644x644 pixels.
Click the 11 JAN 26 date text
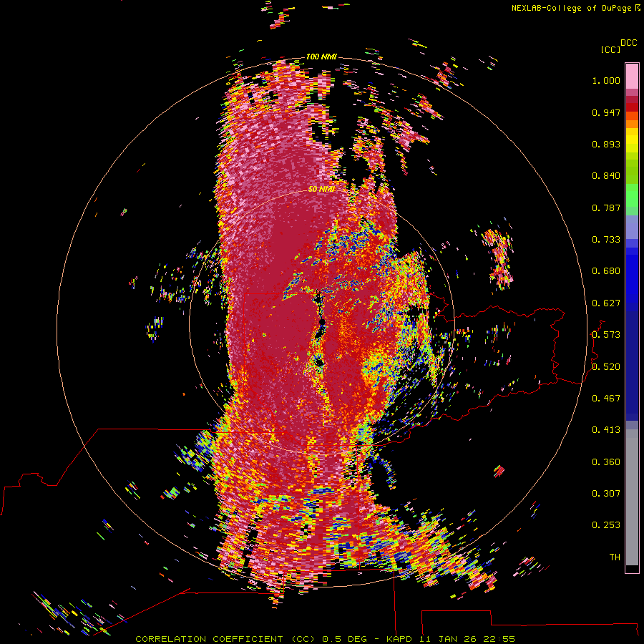[447, 639]
